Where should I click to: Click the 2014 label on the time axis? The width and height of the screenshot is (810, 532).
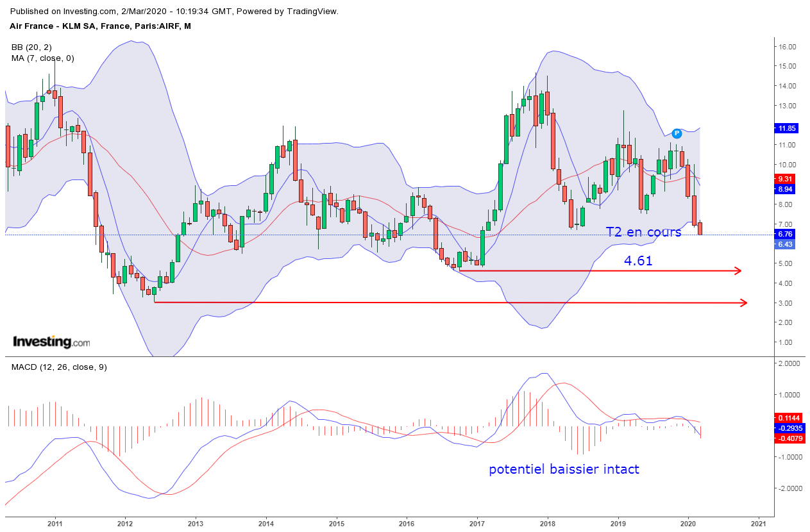pos(266,523)
